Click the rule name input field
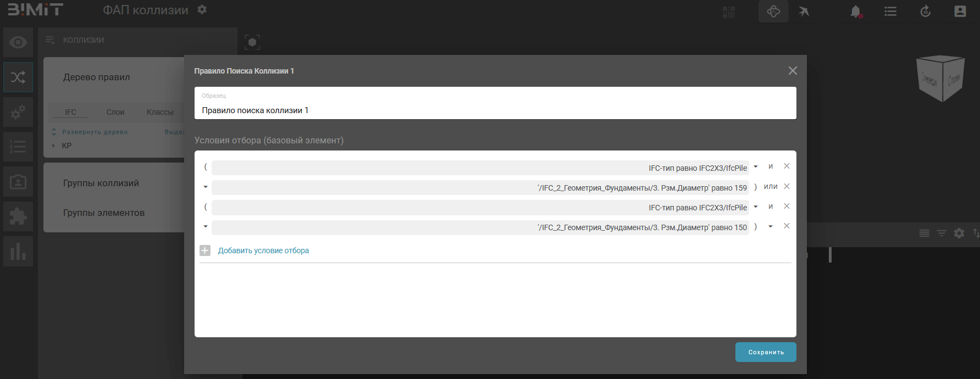This screenshot has height=379, width=980. pyautogui.click(x=495, y=110)
